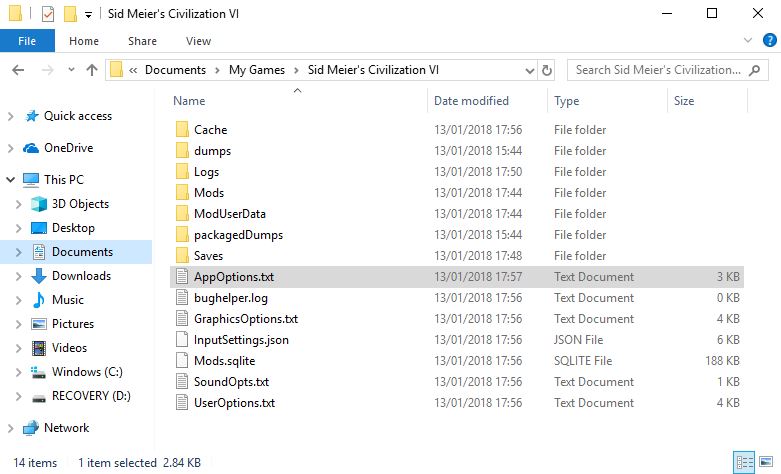Switch to the Share ribbon tab
This screenshot has width=781, height=474.
(x=142, y=41)
